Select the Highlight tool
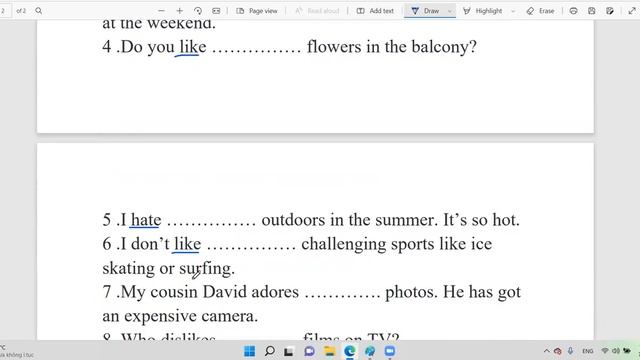 (483, 11)
